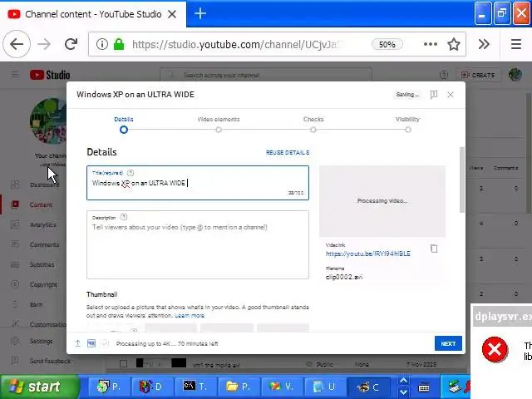Open the Firefox hamburger menu
Viewport: 532px width, 399px height.
pyautogui.click(x=516, y=44)
